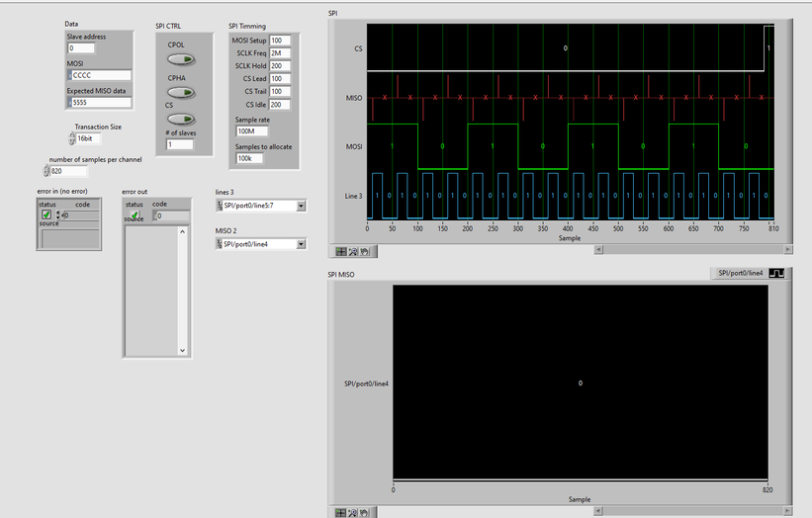Screen dimensions: 812x518
Task: Click left arrow of SPI MISO graph scrollbar
Action: (x=598, y=511)
